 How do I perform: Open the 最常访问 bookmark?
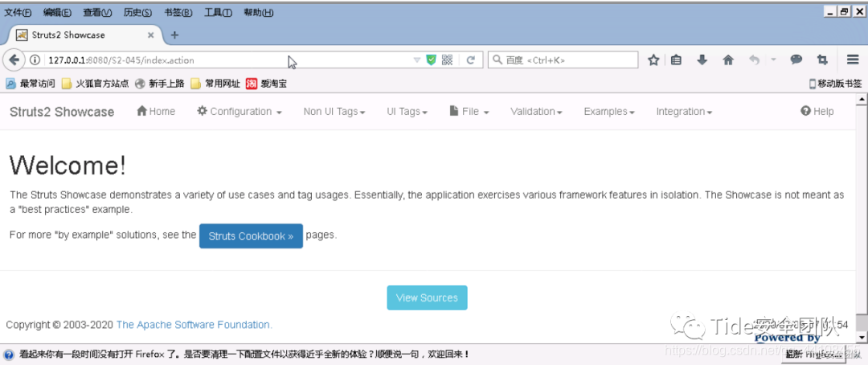[31, 84]
